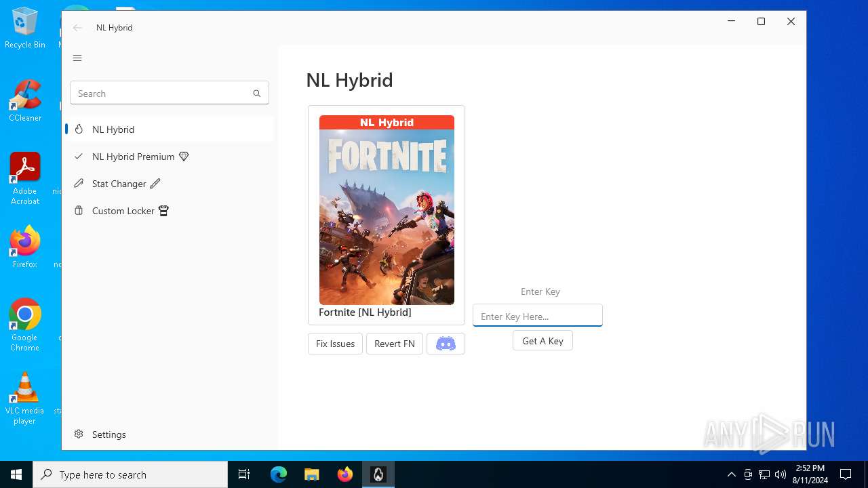Open File Explorer from taskbar
868x488 pixels.
[x=312, y=474]
